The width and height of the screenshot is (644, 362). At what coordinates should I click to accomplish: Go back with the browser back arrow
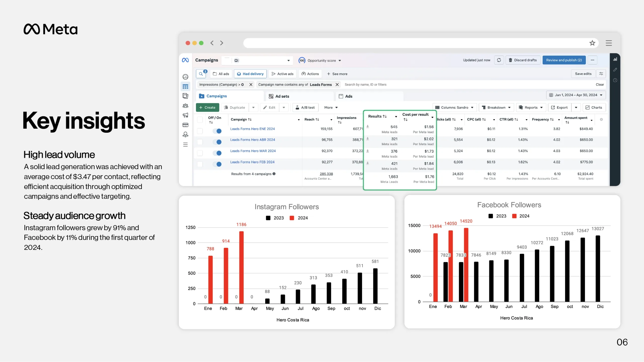(212, 43)
